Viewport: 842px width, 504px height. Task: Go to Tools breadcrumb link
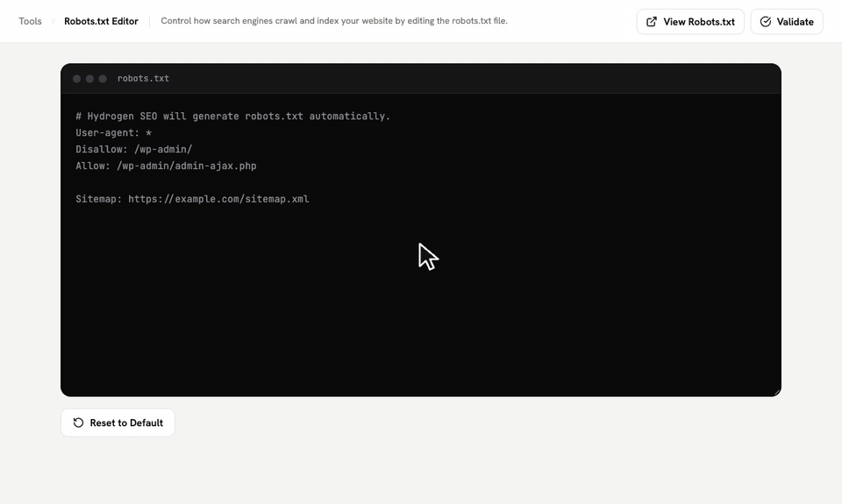click(x=30, y=21)
